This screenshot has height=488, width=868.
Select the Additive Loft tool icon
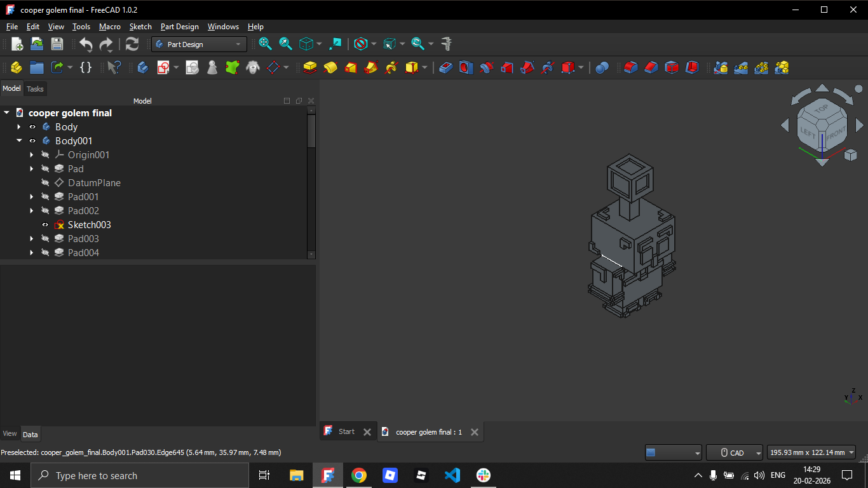(x=351, y=67)
